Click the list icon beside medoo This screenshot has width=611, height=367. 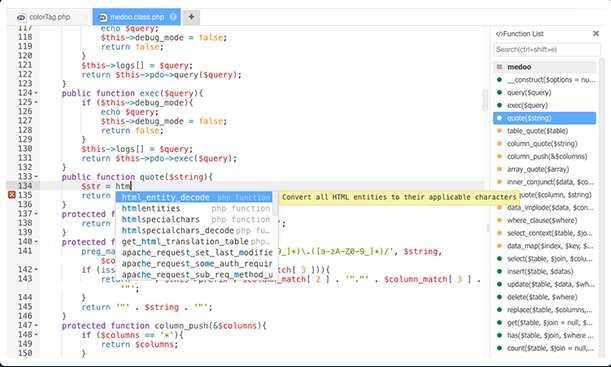click(x=499, y=67)
